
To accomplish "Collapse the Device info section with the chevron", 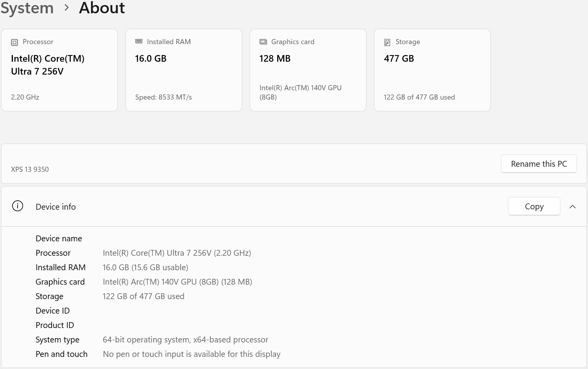I will tap(573, 207).
